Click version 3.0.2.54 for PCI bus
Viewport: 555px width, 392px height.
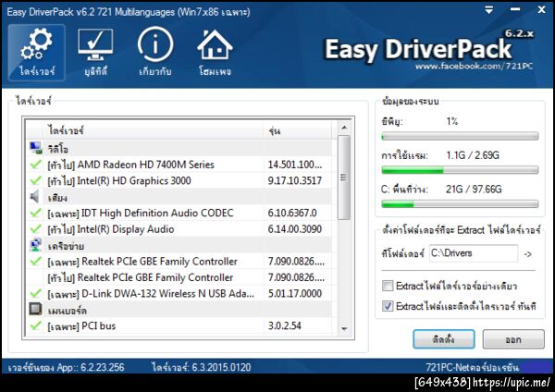coord(284,325)
